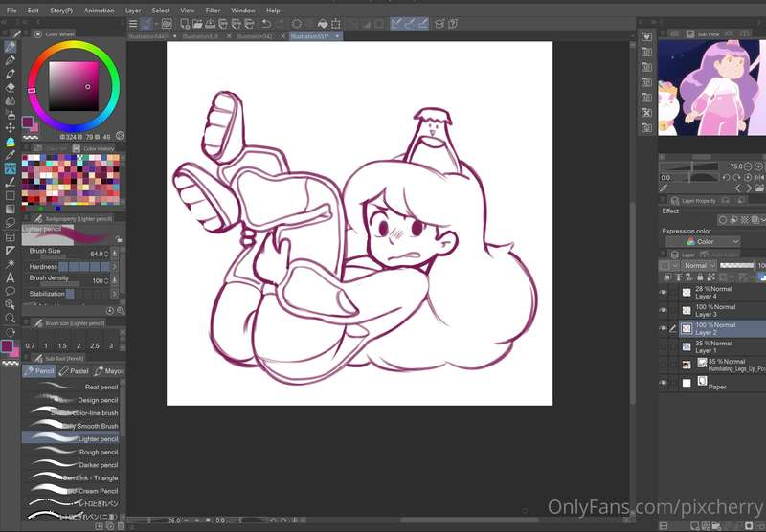Toggle snap to grid in command bar
Screen dimensions: 766x532
coord(423,23)
